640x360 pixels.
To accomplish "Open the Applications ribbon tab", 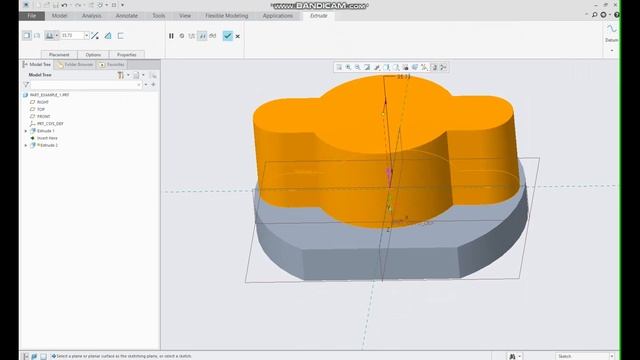I will click(x=278, y=16).
